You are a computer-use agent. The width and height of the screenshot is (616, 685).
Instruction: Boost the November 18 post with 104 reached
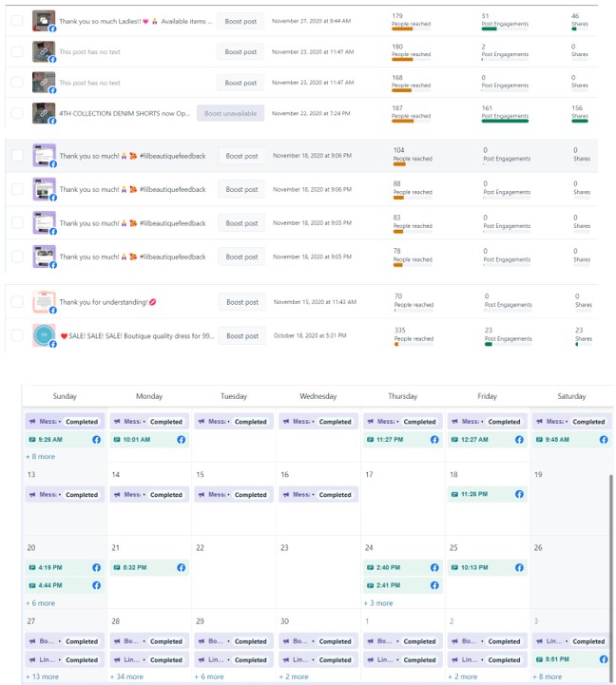pyautogui.click(x=241, y=156)
